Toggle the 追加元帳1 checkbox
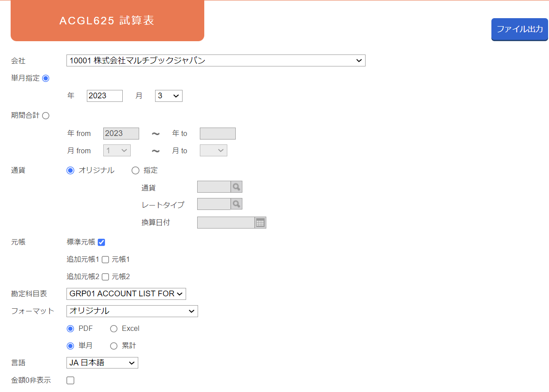Image resolution: width=549 pixels, height=392 pixels. [x=105, y=260]
